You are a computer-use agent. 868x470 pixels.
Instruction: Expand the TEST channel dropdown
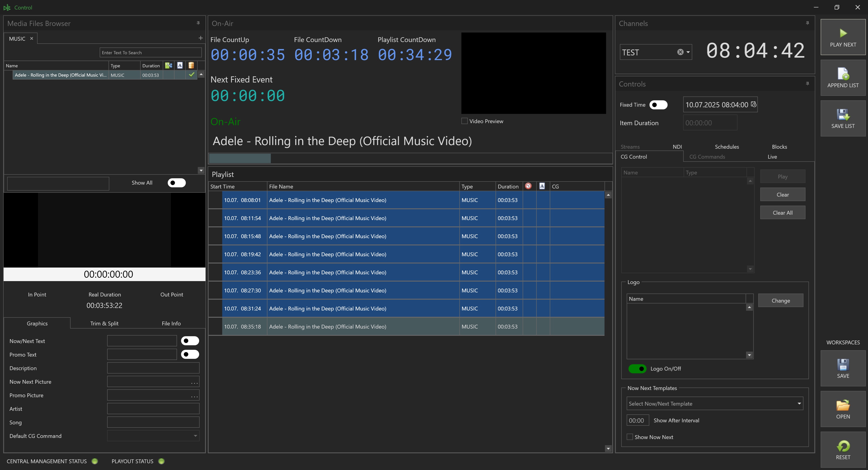click(688, 52)
